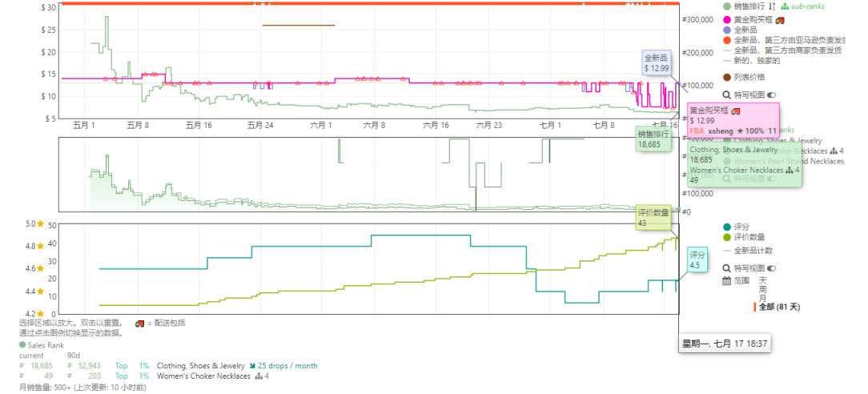Click the 52,943 90-day rank value
The height and width of the screenshot is (394, 868).
coord(89,366)
